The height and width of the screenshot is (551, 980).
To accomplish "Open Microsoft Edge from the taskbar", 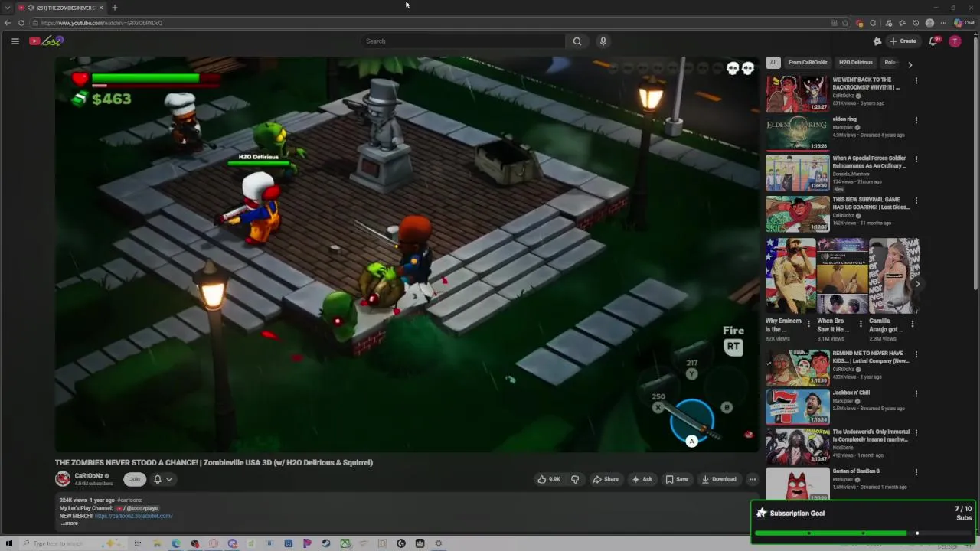I will tap(176, 543).
